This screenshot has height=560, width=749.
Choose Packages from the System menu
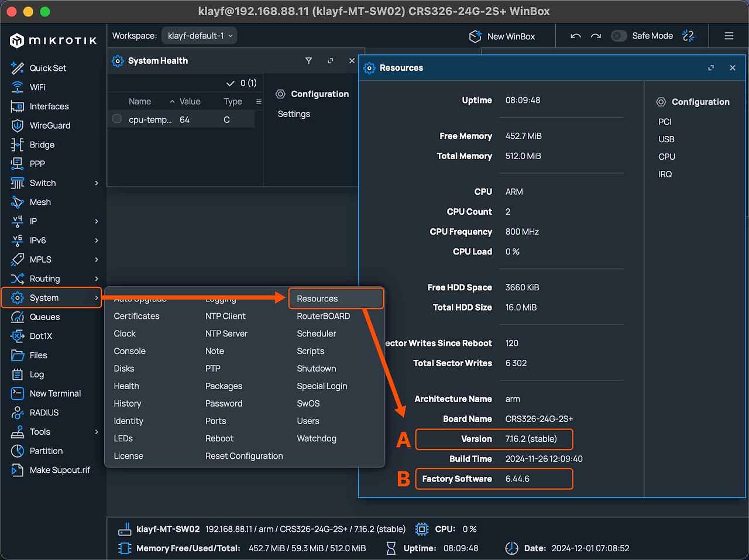(x=224, y=386)
